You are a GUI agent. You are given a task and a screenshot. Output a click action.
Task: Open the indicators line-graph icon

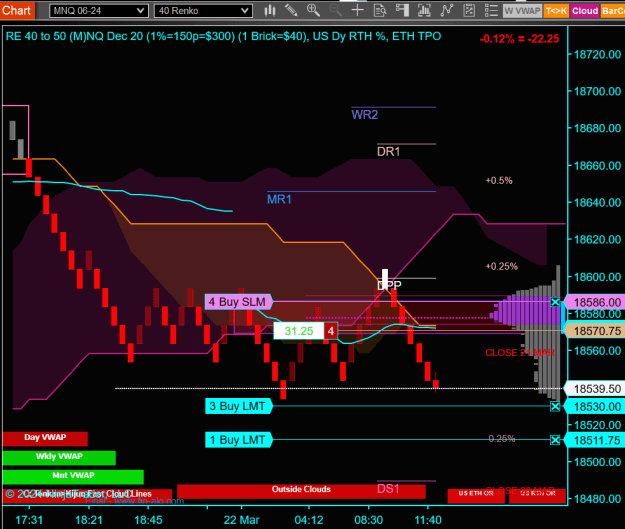pos(447,10)
